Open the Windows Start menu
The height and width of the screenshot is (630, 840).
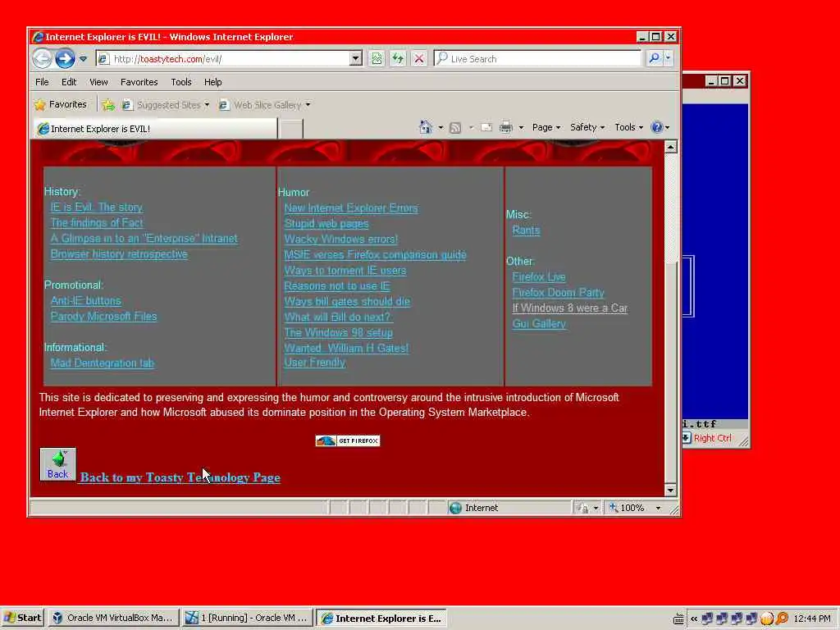22,618
